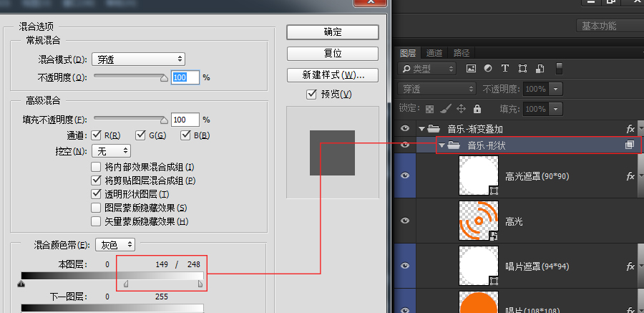
Task: Click the lock all padlock icon
Action: (477, 109)
